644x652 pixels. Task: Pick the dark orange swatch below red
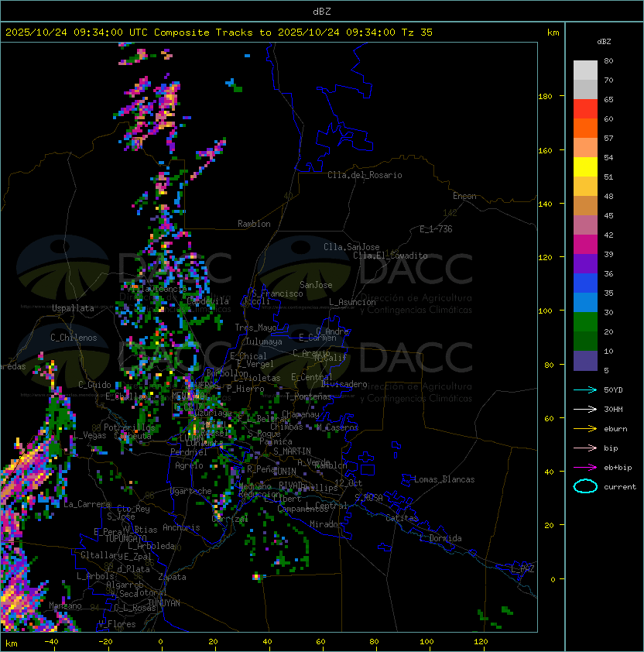point(585,128)
